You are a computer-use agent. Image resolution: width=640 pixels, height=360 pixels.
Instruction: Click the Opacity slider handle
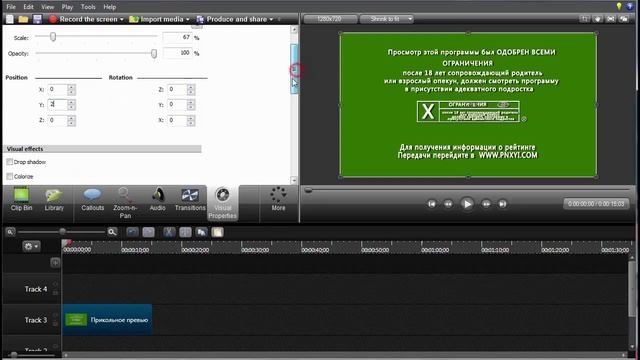tap(154, 53)
